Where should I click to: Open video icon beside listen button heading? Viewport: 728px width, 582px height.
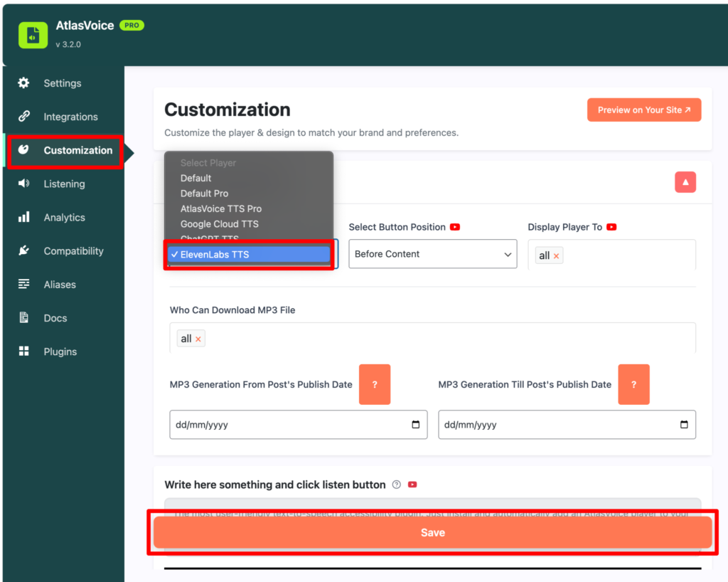point(412,485)
